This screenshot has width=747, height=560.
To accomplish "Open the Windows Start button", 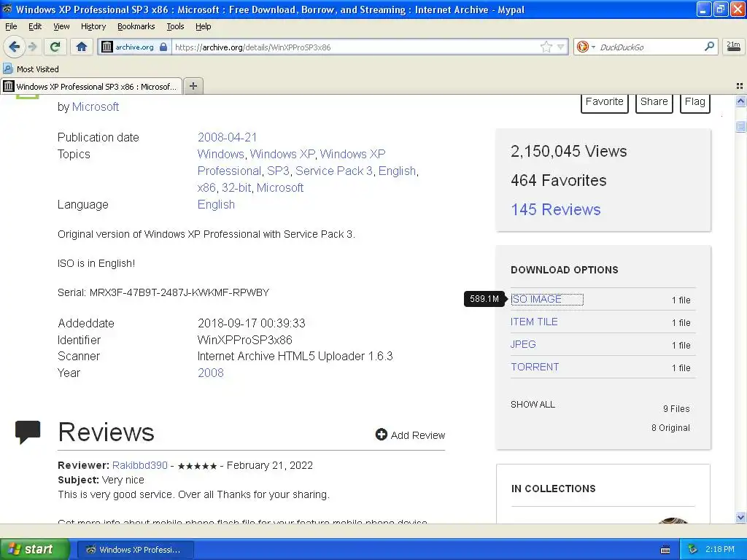I will (34, 549).
